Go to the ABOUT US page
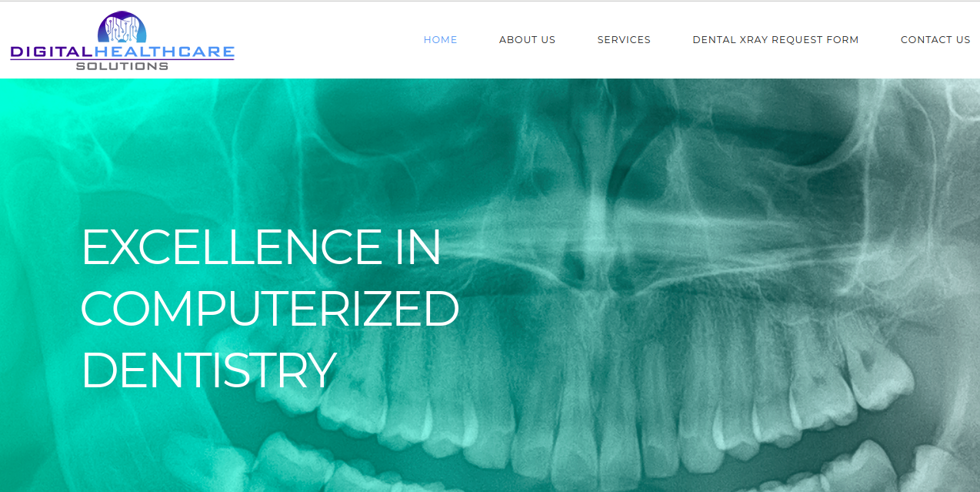This screenshot has width=980, height=492. point(527,39)
